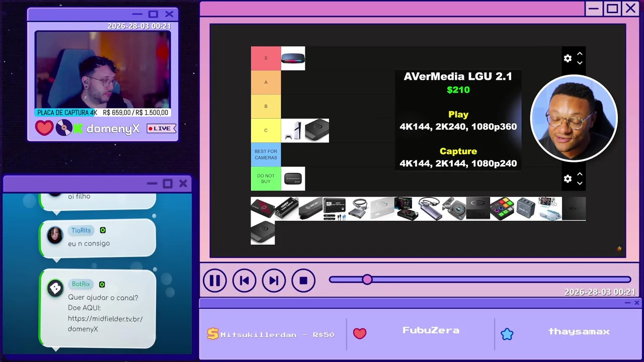The height and width of the screenshot is (362, 644).
Task: Select the grey cube device thumbnail
Action: click(x=526, y=209)
